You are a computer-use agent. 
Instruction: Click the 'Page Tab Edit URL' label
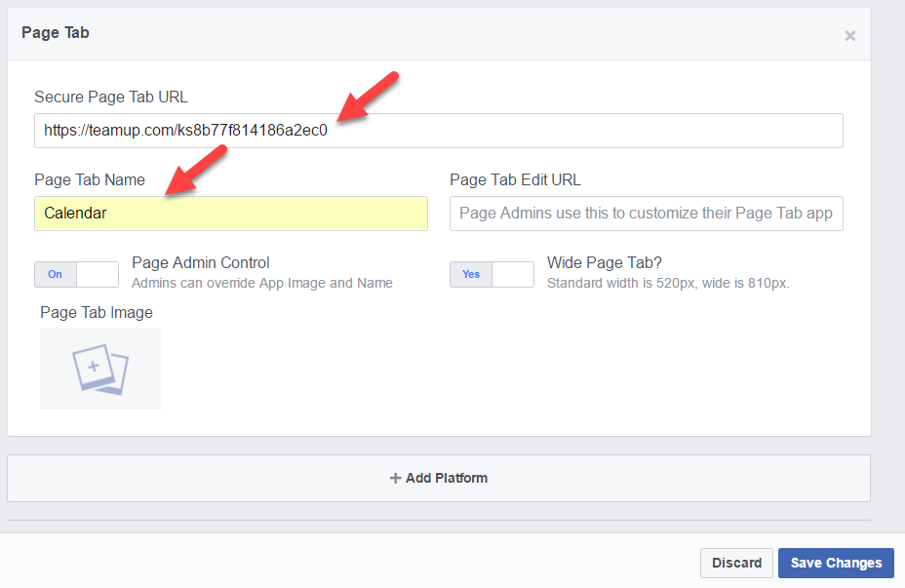point(515,180)
